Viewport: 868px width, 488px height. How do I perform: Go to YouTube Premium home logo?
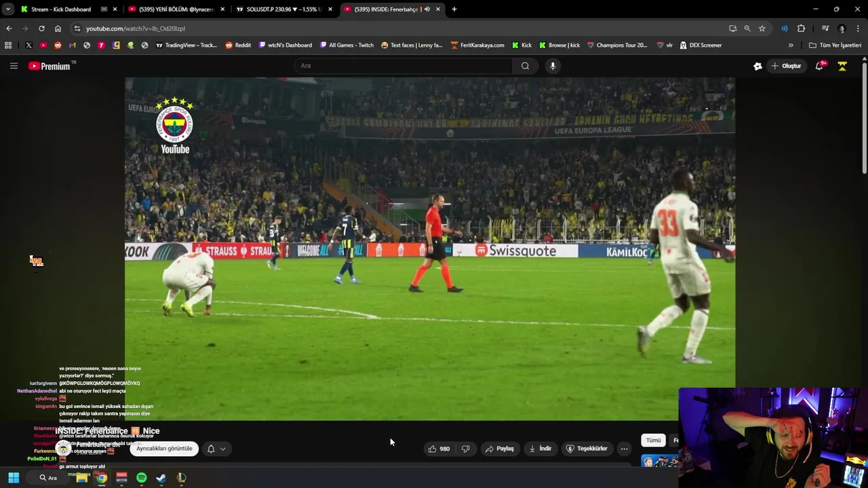coord(49,66)
